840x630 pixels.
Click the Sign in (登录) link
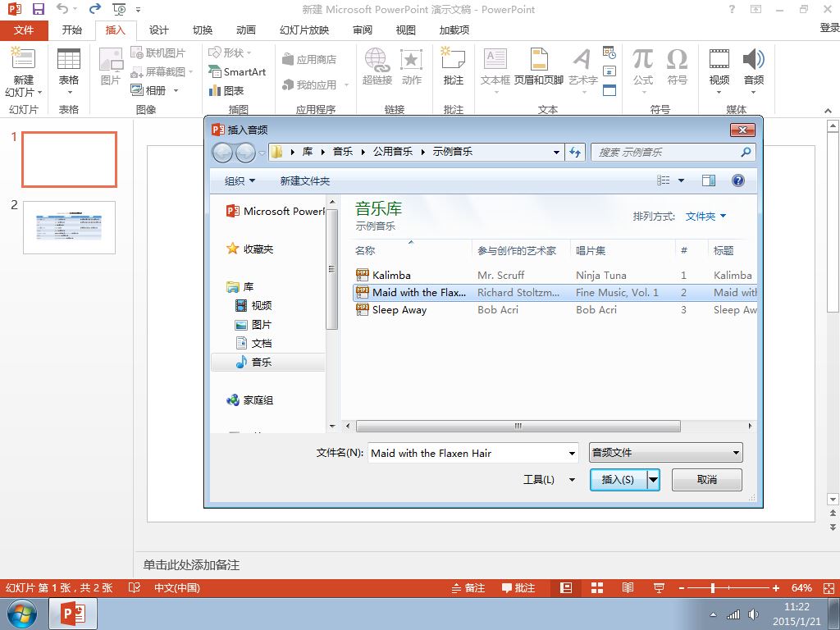tap(829, 27)
